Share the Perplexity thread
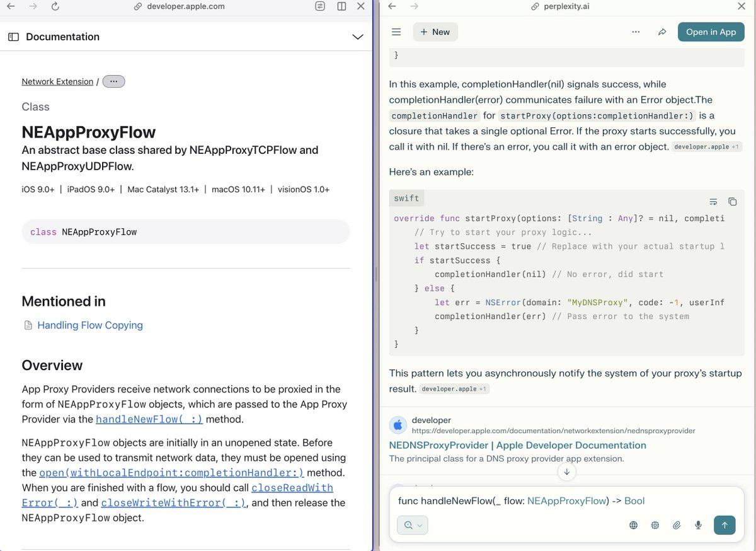Image resolution: width=756 pixels, height=551 pixels. pos(662,32)
